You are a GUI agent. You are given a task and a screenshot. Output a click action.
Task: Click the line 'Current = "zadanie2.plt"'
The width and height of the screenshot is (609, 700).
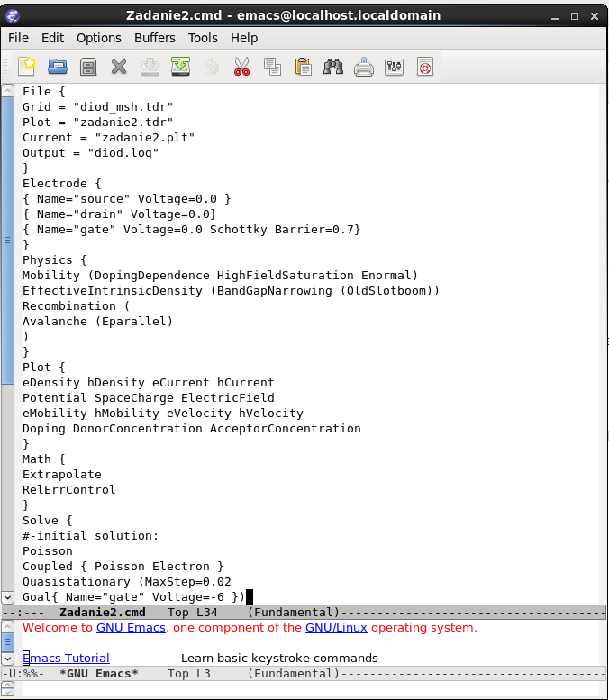point(108,138)
